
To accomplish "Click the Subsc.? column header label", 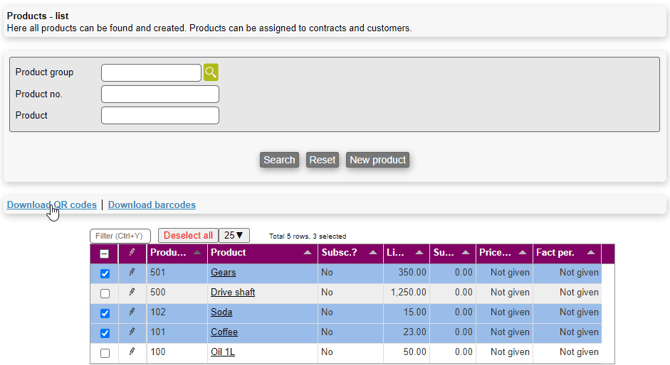I will coord(339,253).
